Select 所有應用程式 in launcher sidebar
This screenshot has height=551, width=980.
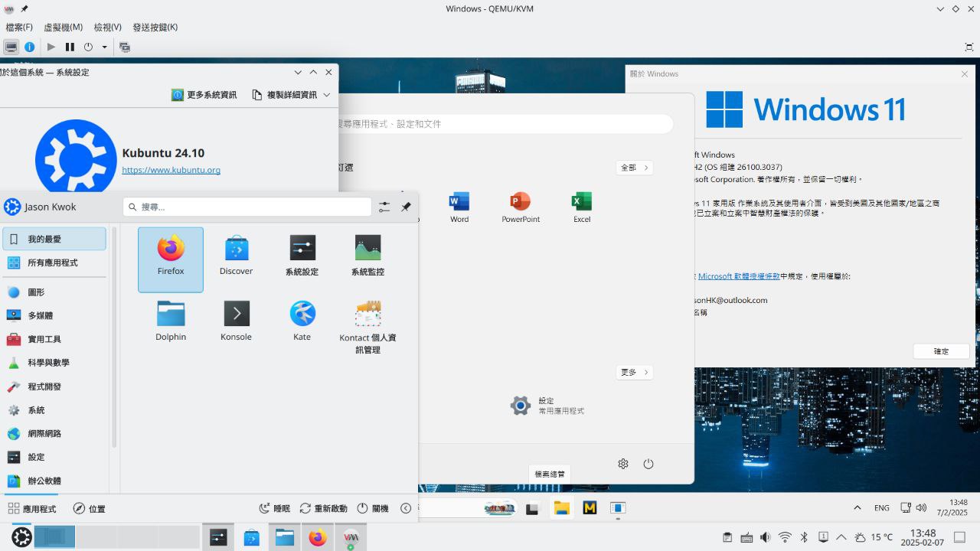pos(53,262)
